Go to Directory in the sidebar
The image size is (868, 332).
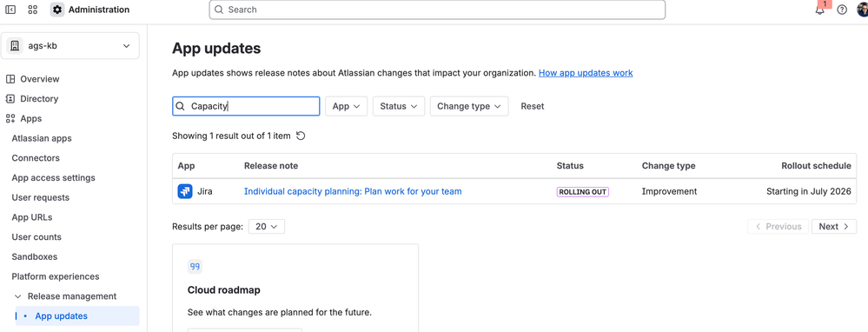click(39, 99)
